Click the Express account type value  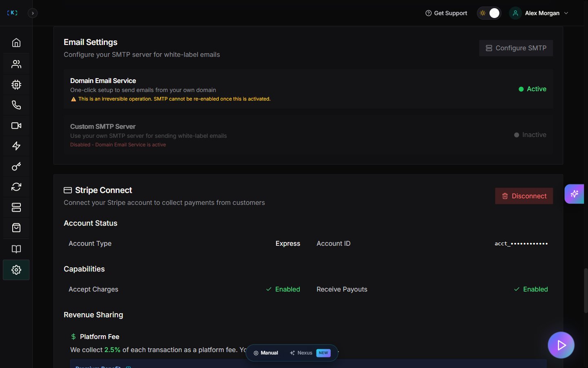[288, 243]
